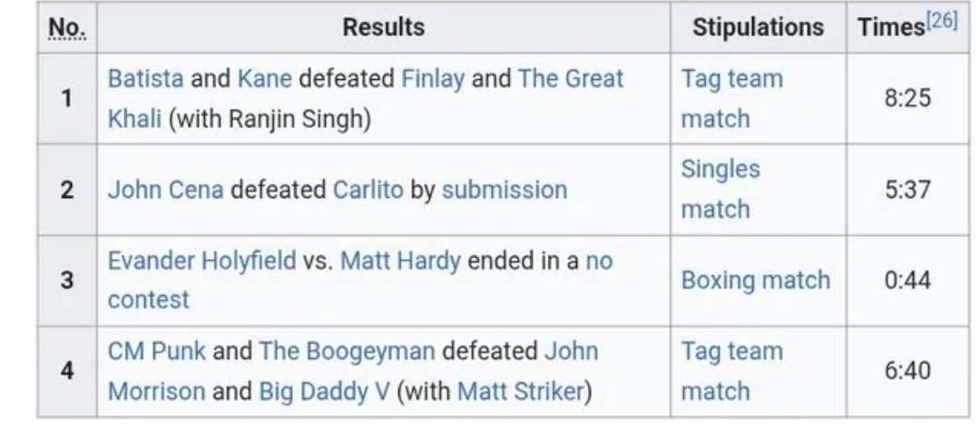The height and width of the screenshot is (436, 980).
Task: Open the John Morrison link
Action: (353, 371)
